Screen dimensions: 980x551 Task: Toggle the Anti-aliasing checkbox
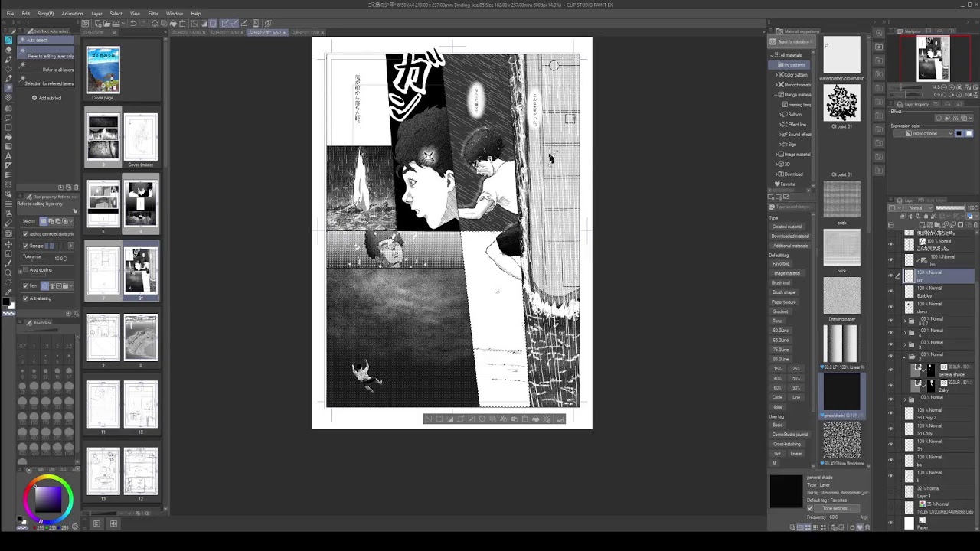(x=25, y=298)
